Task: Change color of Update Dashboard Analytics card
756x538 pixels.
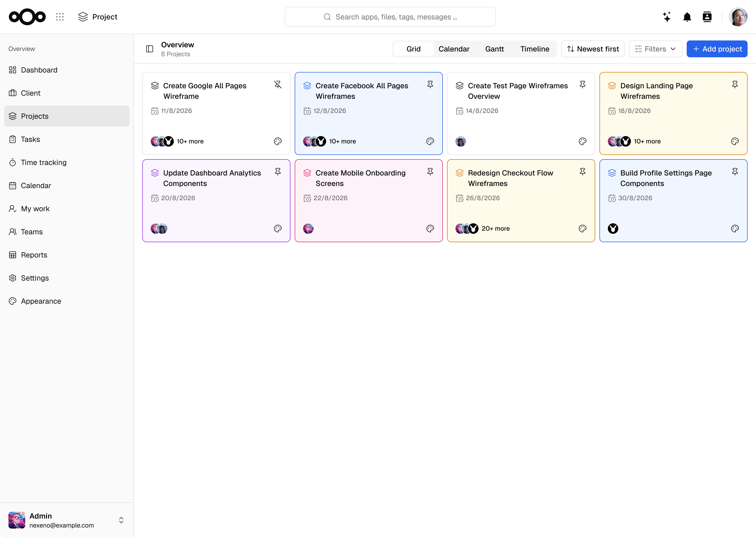Action: click(x=278, y=229)
